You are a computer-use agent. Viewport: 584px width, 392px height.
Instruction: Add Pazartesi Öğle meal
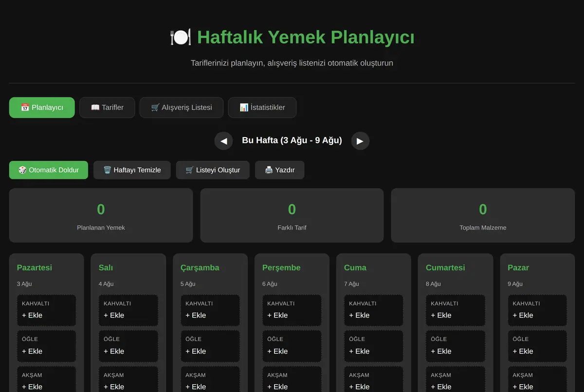(x=46, y=346)
